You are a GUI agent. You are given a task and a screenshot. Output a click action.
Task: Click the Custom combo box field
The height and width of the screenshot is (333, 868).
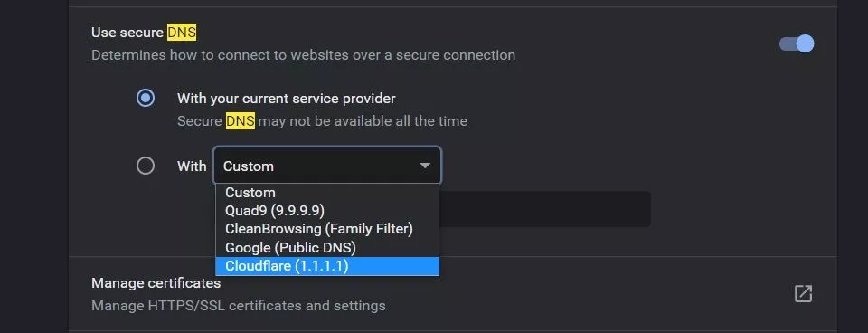pos(327,165)
